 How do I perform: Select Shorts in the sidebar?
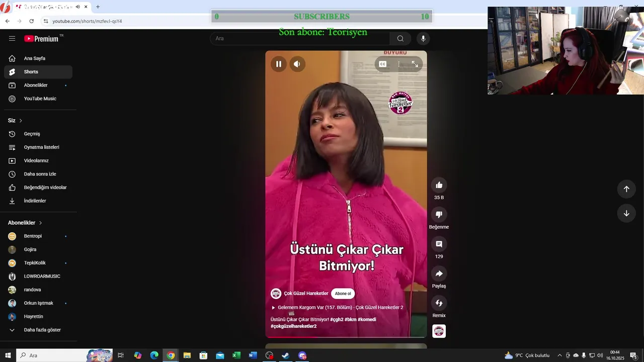tap(38, 72)
